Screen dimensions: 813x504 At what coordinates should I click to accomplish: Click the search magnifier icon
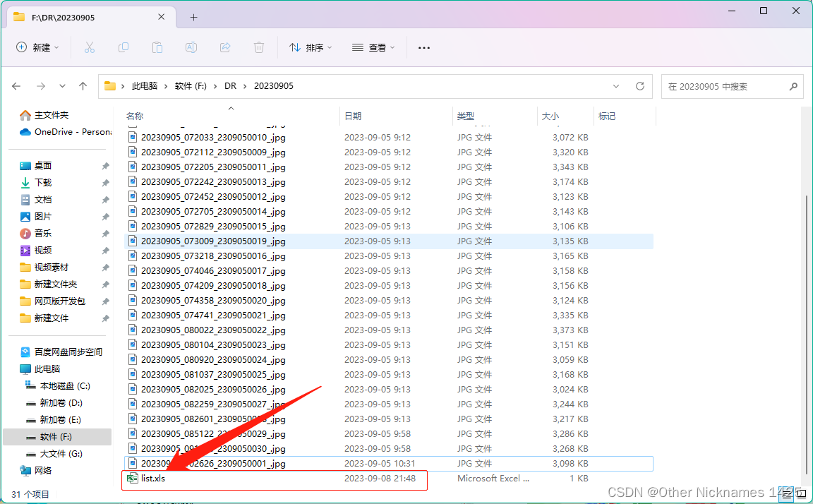click(793, 87)
